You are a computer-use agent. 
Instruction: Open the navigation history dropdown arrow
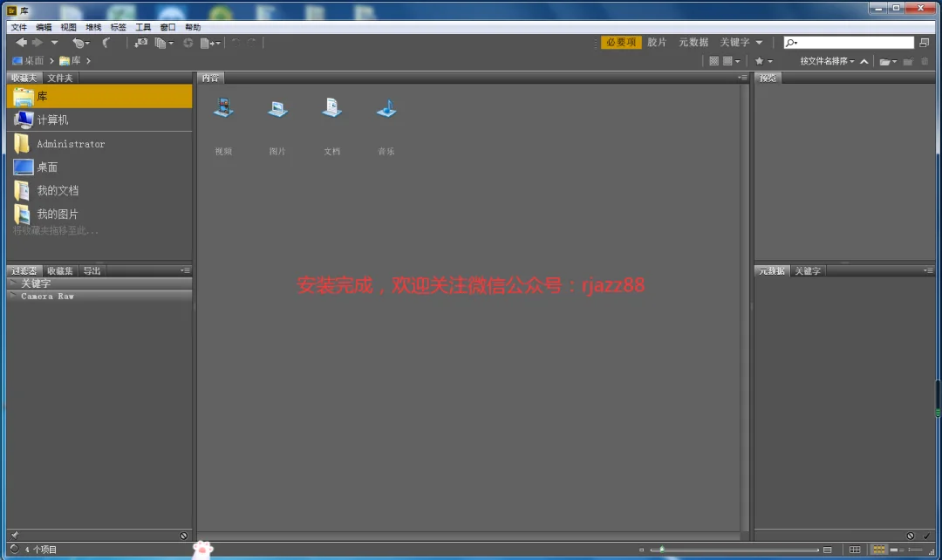click(54, 43)
